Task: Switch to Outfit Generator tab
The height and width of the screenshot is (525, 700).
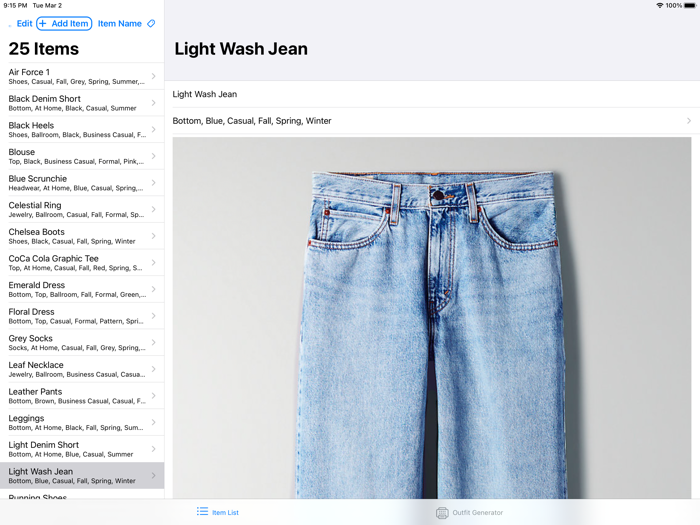Action: [x=469, y=512]
